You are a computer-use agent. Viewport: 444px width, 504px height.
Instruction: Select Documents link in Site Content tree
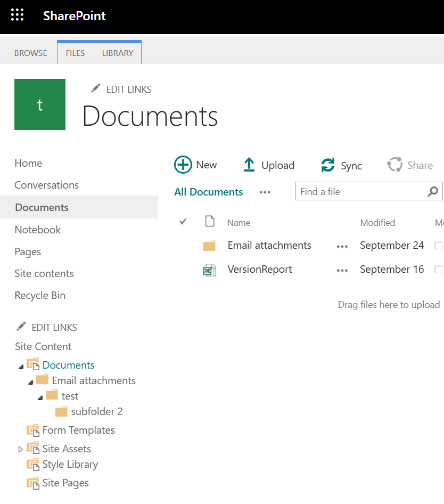click(69, 365)
